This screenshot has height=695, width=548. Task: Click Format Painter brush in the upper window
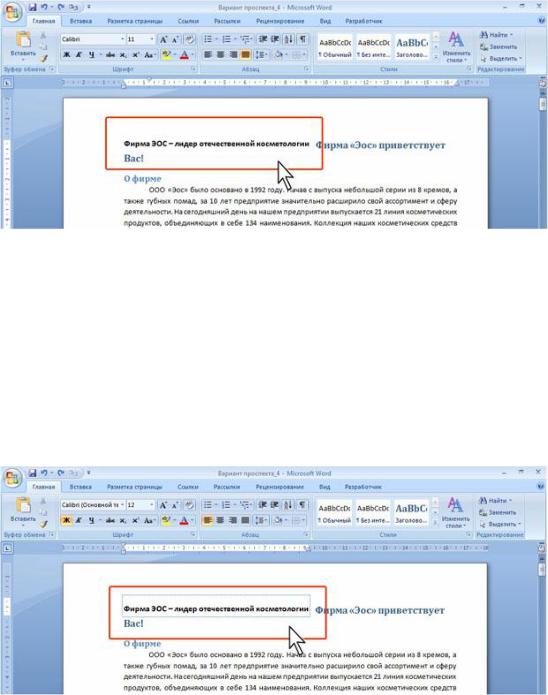click(43, 58)
